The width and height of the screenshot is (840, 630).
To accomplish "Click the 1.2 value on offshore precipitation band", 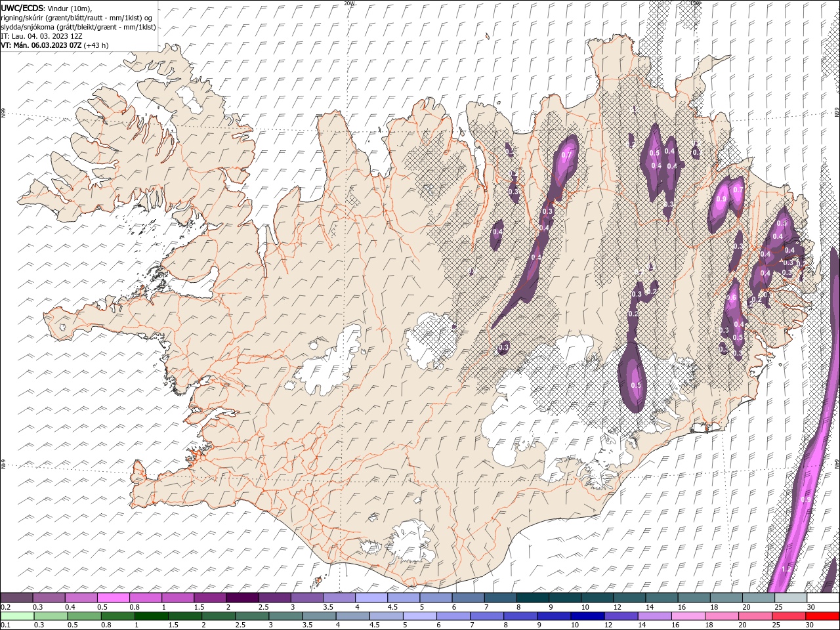I will [x=787, y=569].
